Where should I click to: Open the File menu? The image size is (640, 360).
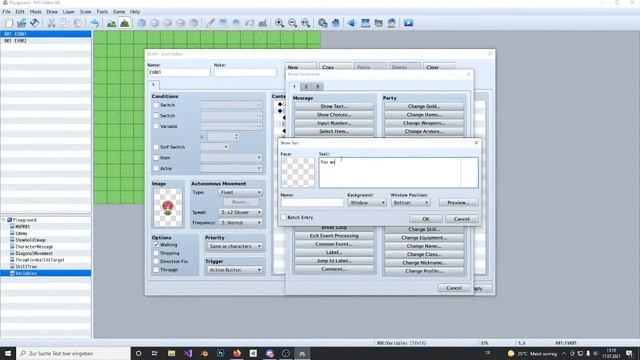click(x=7, y=12)
